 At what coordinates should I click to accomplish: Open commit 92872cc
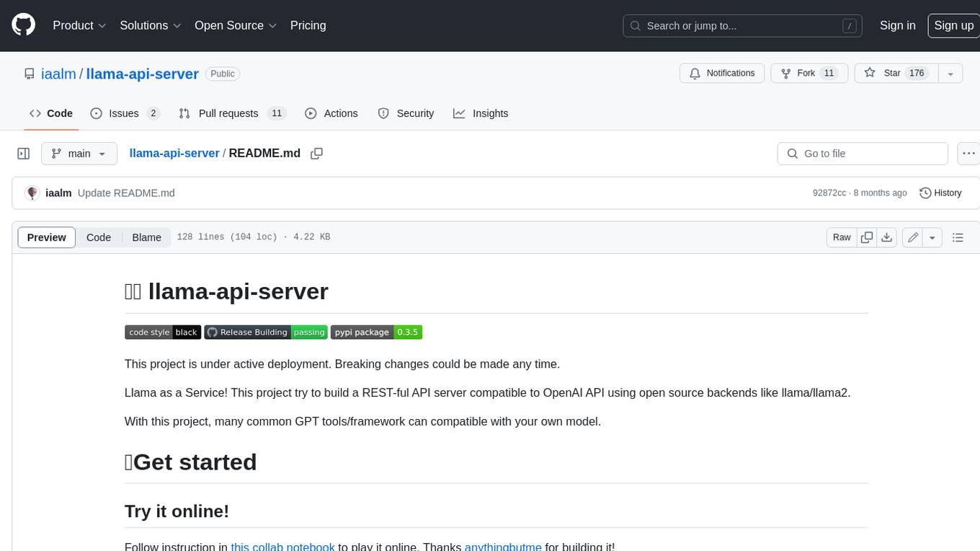(829, 193)
